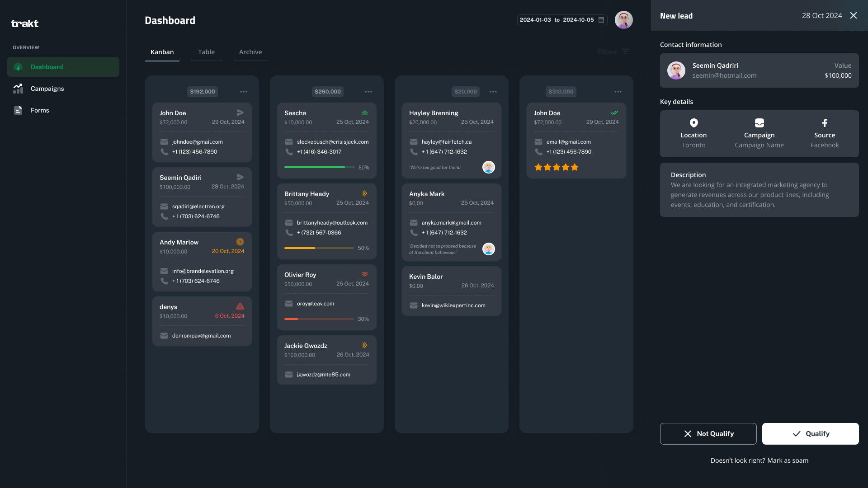Switch to the Table tab
The height and width of the screenshot is (488, 868).
[206, 52]
